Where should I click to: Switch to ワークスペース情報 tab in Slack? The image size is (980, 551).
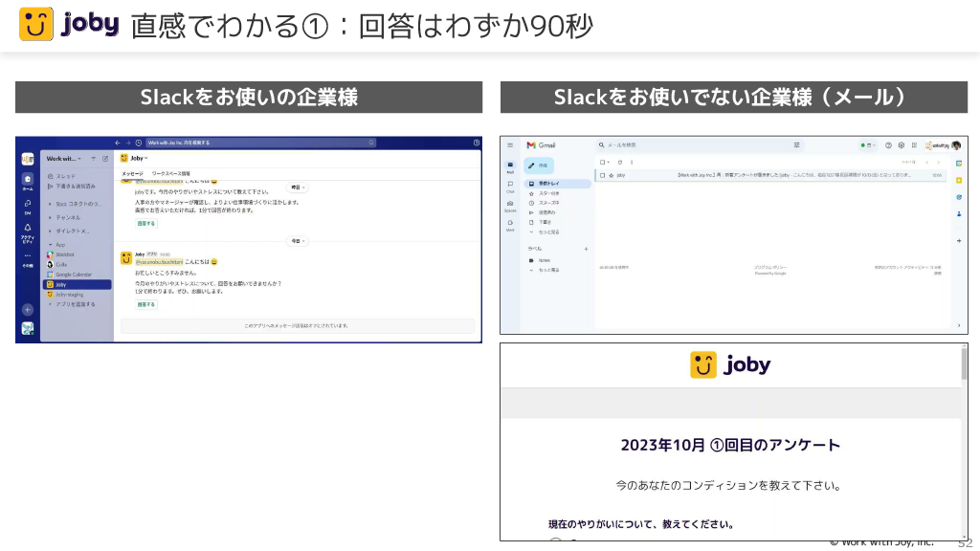click(170, 173)
